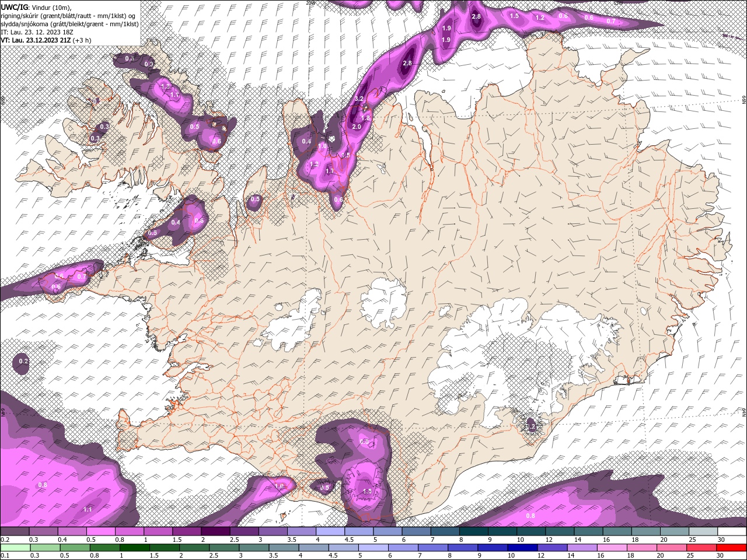Click the bold "VT: Lau. 23.12.2023 21Z" valid time
The height and width of the screenshot is (560, 747).
pyautogui.click(x=36, y=40)
